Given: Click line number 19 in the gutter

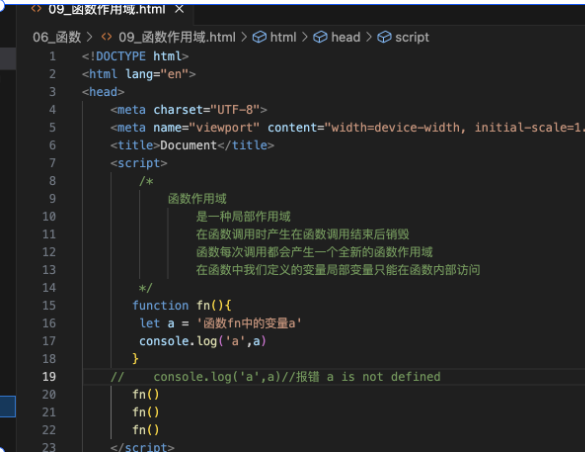Looking at the screenshot, I should pos(49,377).
